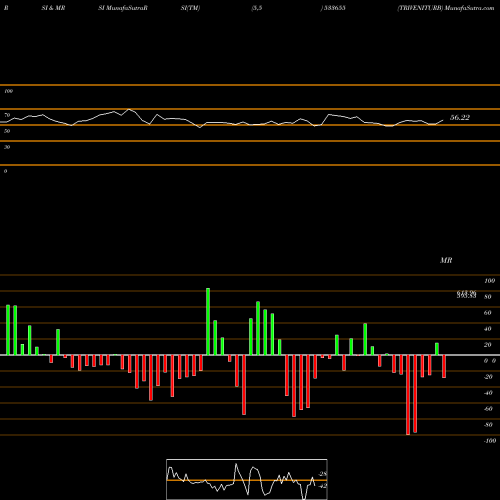Image resolution: width=500 pixels, height=500 pixels.
Task: Click the (TRIVENITURB) MunafaSutra.com header text
Action: tap(445, 8)
